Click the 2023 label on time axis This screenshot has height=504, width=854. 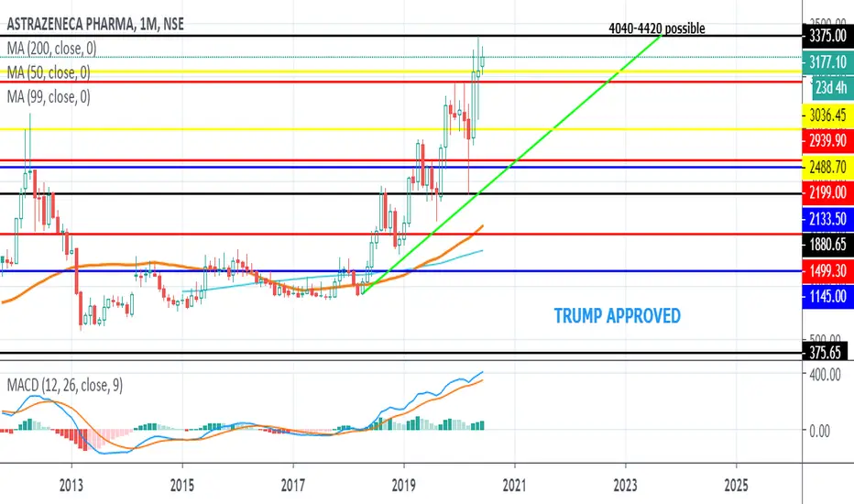(625, 485)
